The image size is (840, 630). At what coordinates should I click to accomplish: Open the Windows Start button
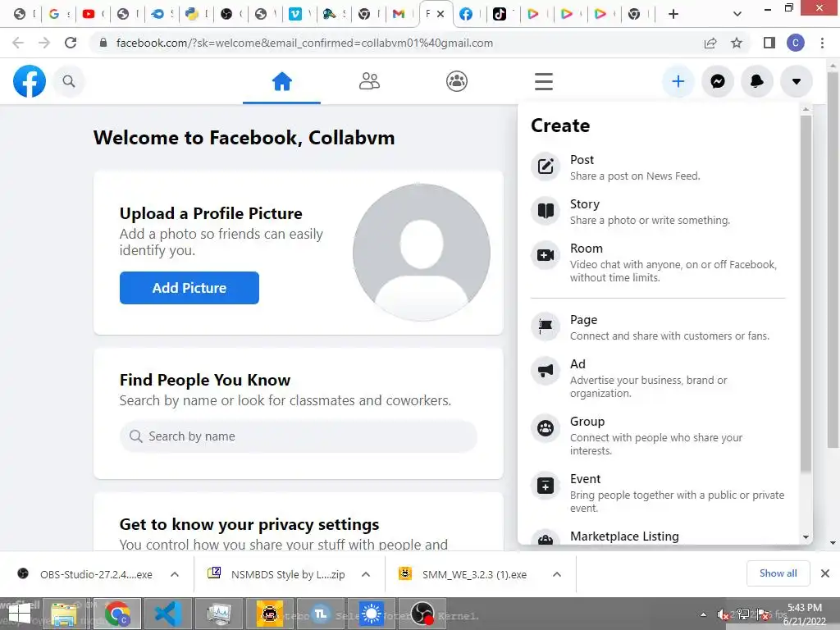(x=20, y=614)
